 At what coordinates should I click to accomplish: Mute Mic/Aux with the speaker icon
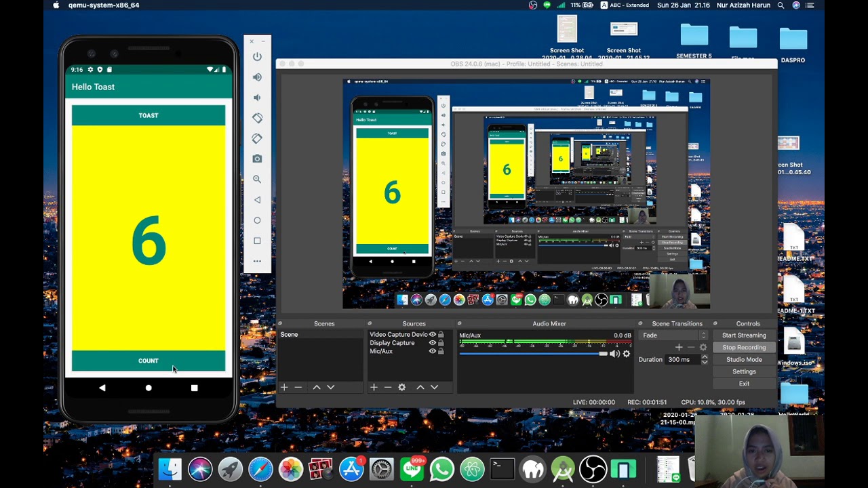coord(614,354)
